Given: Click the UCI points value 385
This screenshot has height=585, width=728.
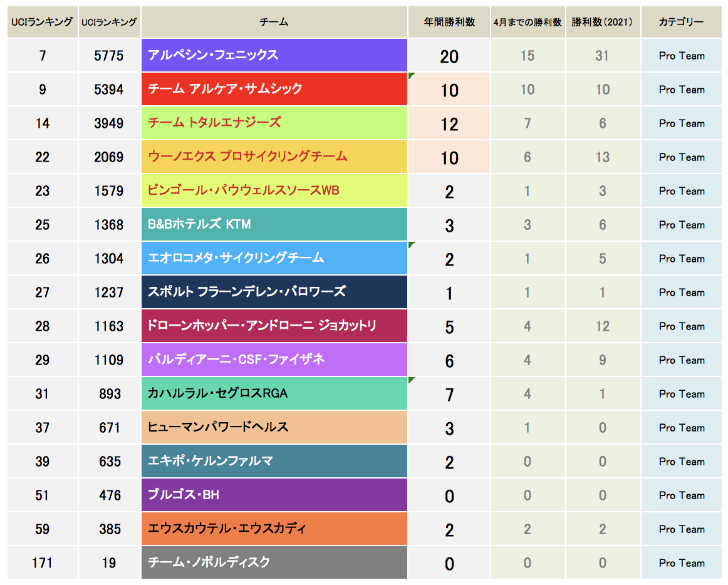Looking at the screenshot, I should (x=109, y=531).
